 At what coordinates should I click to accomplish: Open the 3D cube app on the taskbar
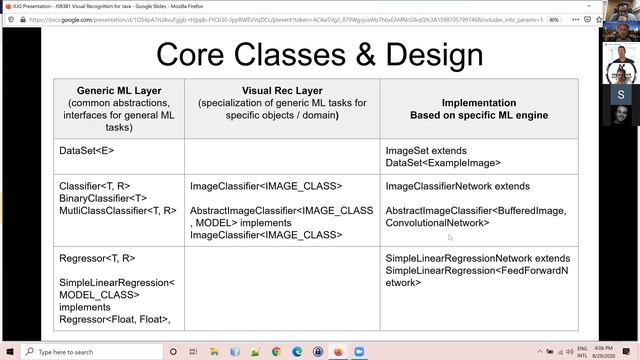click(x=235, y=351)
